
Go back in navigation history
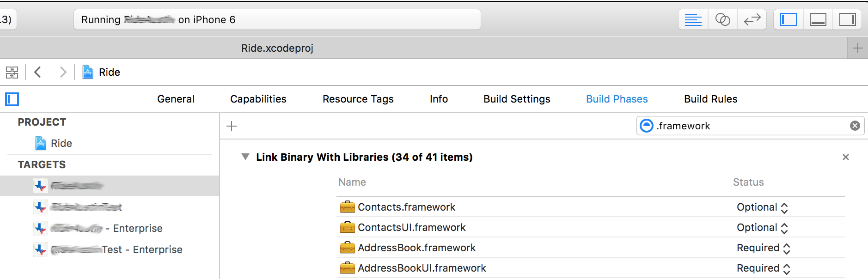[38, 73]
